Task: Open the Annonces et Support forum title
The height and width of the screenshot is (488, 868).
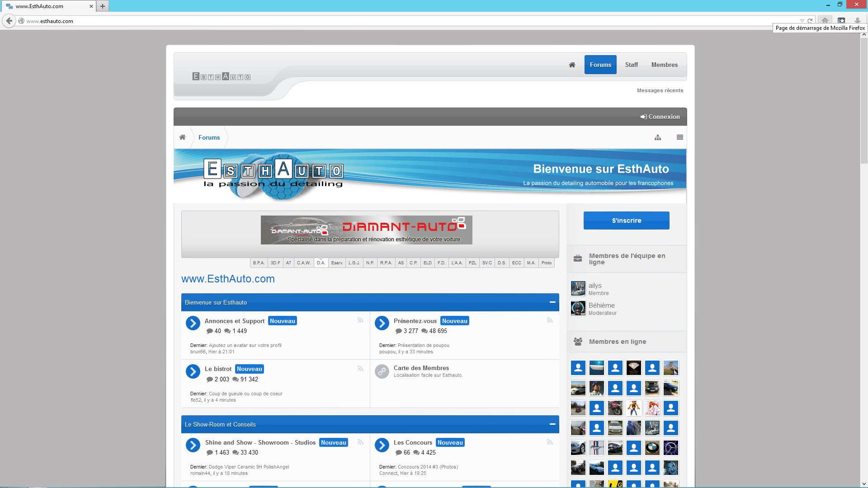Action: click(235, 321)
